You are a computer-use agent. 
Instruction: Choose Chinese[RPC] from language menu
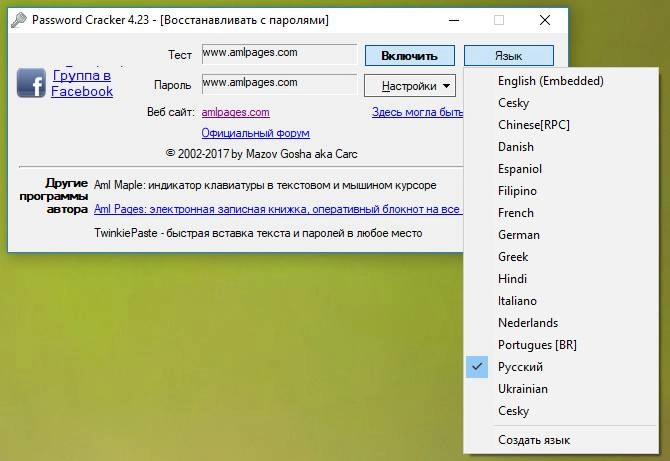(x=561, y=125)
